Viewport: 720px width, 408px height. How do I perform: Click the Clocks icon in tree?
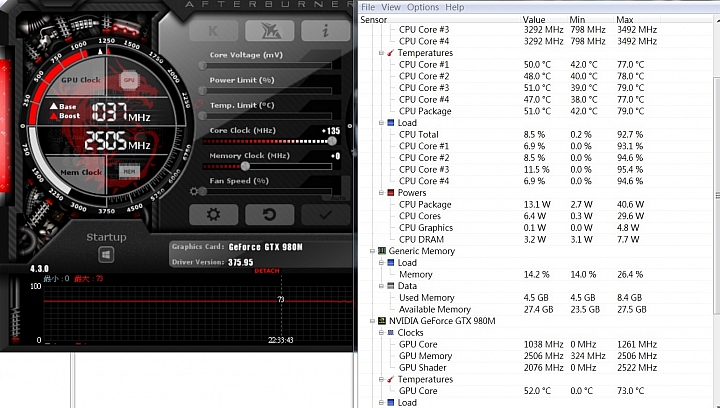391,333
